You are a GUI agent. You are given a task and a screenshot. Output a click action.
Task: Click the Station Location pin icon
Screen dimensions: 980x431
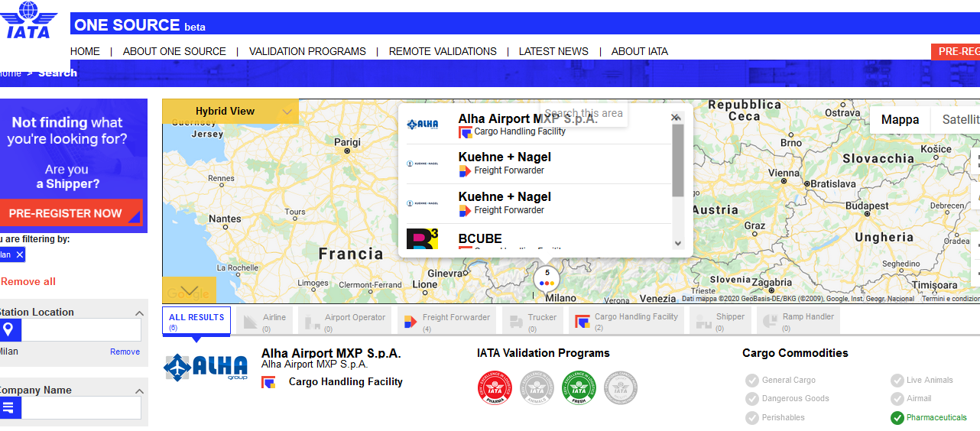click(8, 329)
